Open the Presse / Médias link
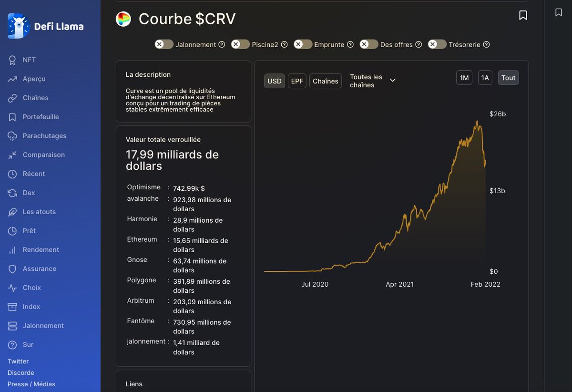572x392 pixels. tap(31, 384)
